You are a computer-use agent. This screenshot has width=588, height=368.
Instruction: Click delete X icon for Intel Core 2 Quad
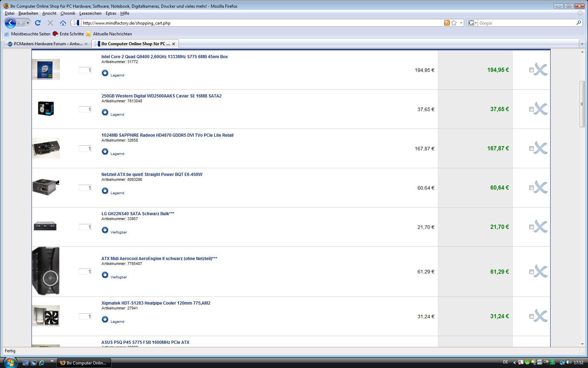(x=541, y=70)
